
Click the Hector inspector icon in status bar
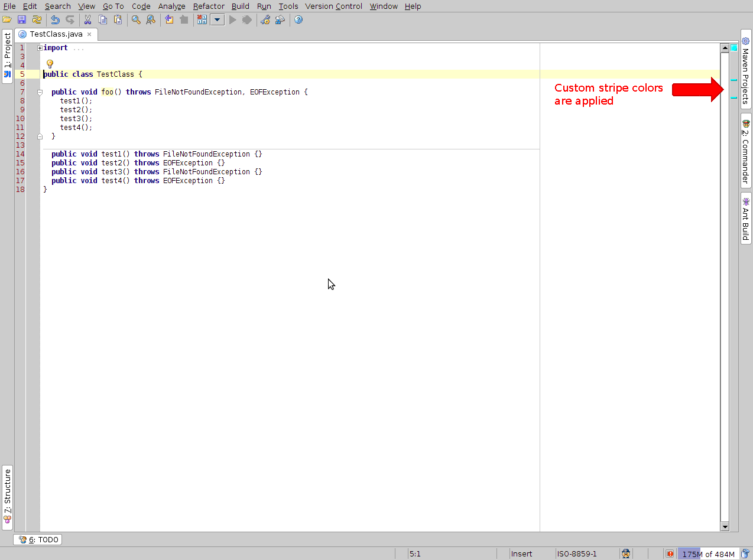click(626, 554)
